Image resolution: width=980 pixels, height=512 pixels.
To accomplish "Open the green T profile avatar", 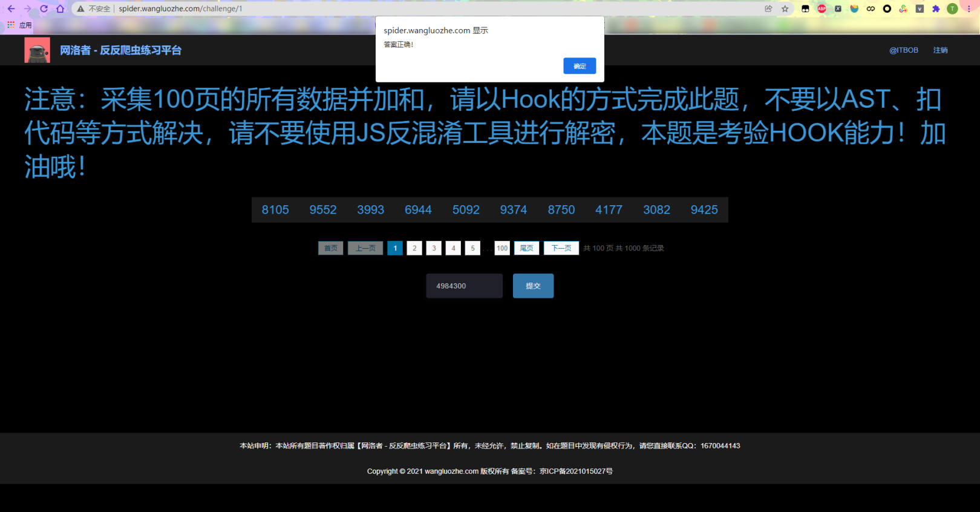I will pos(952,8).
